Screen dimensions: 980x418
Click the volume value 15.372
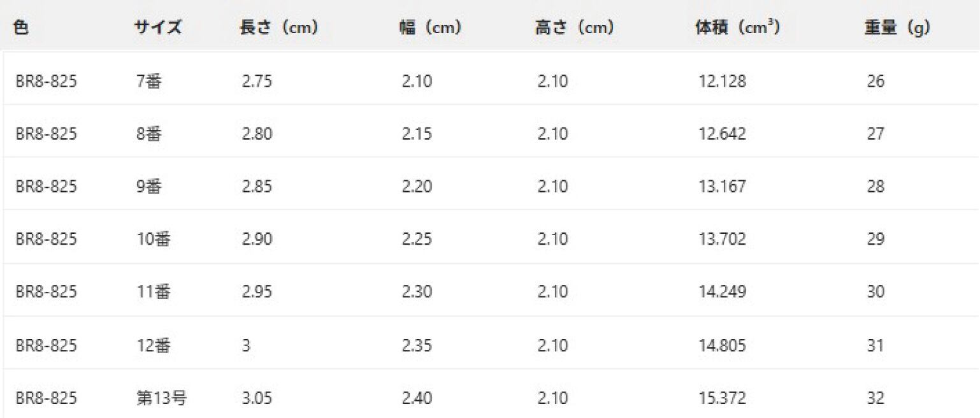(x=722, y=398)
